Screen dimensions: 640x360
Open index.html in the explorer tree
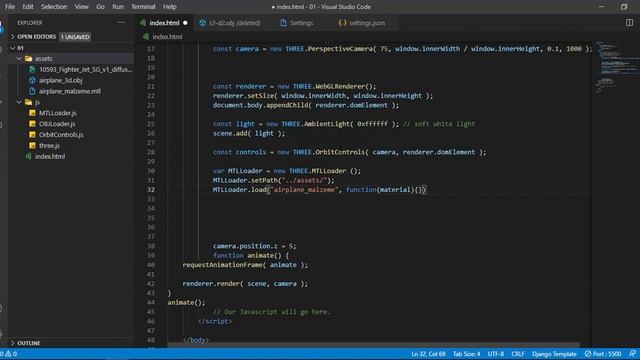[50, 156]
